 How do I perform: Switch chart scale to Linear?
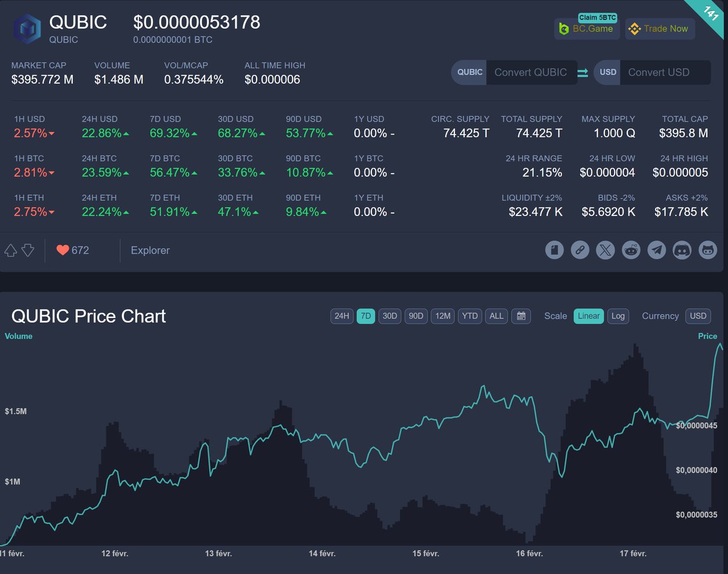point(588,316)
